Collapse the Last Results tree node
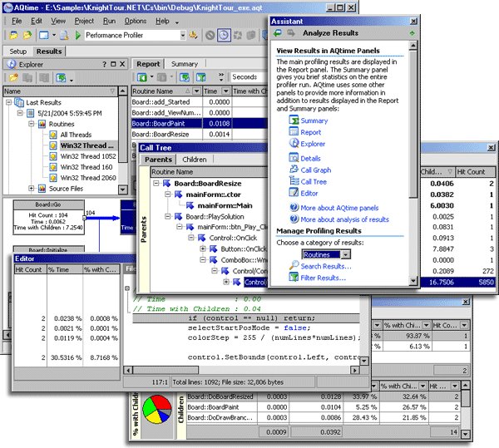Screen dimensions: 499x448 tap(9, 102)
